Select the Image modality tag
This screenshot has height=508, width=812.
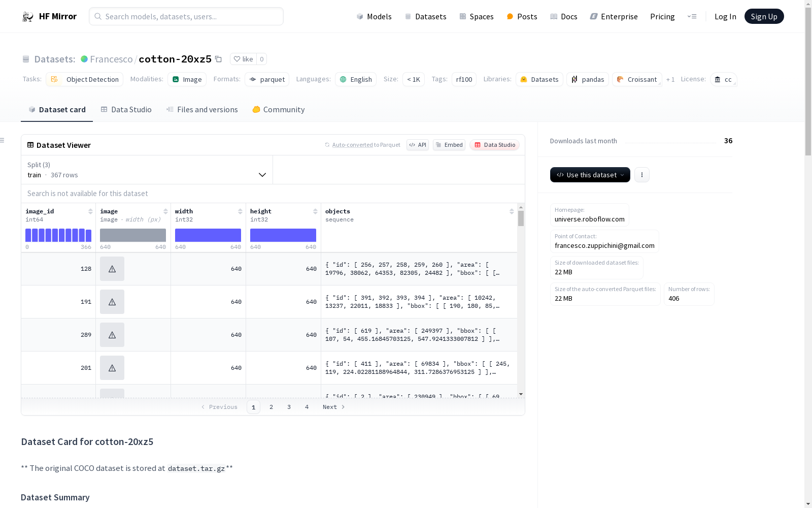pyautogui.click(x=187, y=79)
